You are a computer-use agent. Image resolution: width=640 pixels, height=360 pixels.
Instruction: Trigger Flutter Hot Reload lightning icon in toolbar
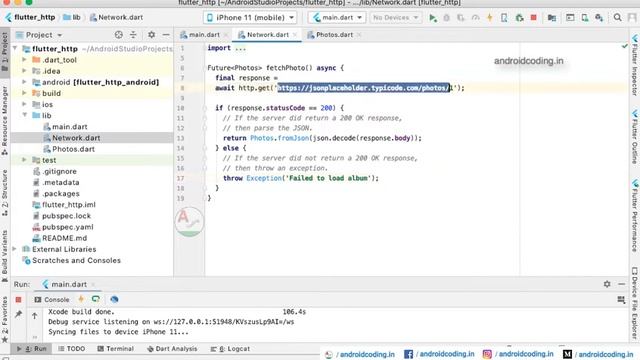489,18
